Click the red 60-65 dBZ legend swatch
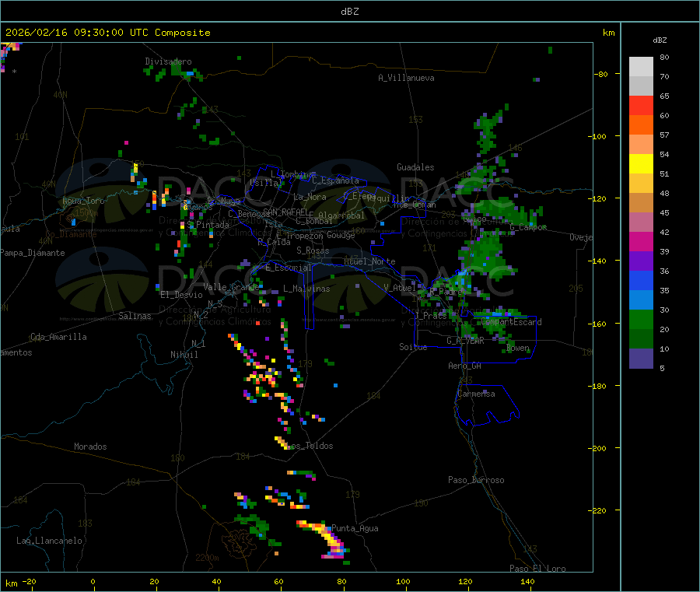 641,105
